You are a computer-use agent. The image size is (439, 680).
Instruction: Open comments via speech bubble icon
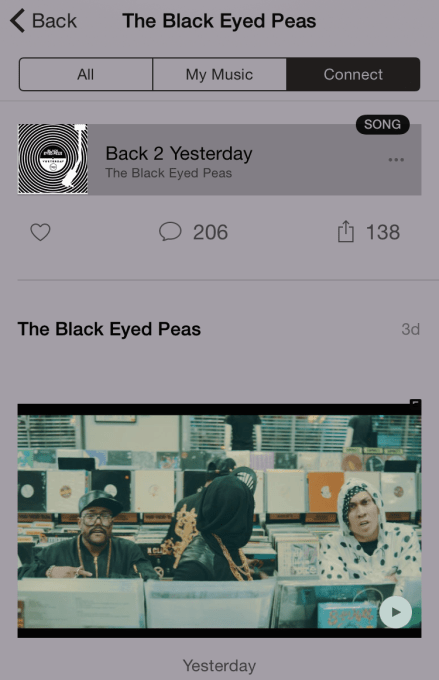[170, 232]
